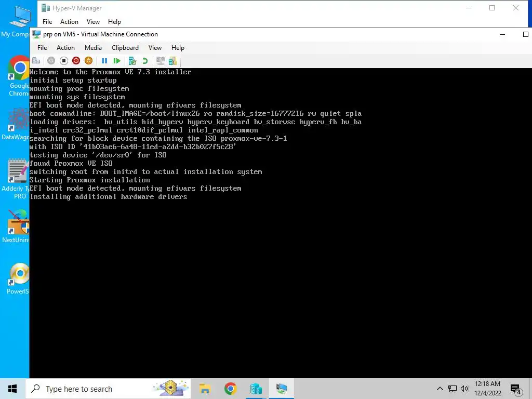Viewport: 532px width, 399px height.
Task: Click the search highlights image in search box
Action: pos(171,389)
